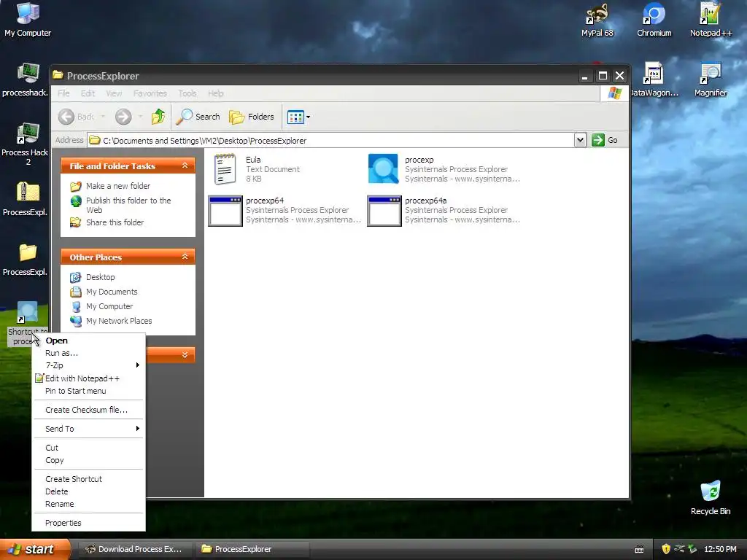Launch MyPal 68 browser shortcut
Image resolution: width=747 pixels, height=560 pixels.
coord(597,19)
